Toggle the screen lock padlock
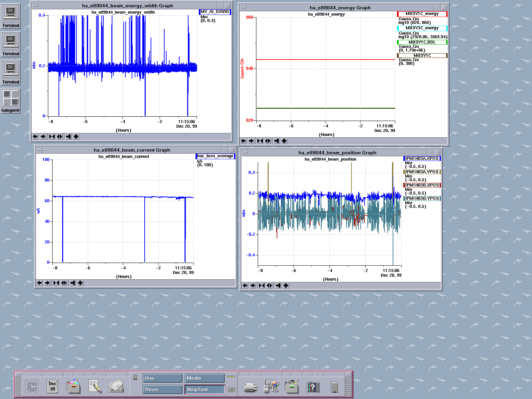The width and height of the screenshot is (532, 399). pos(135,377)
